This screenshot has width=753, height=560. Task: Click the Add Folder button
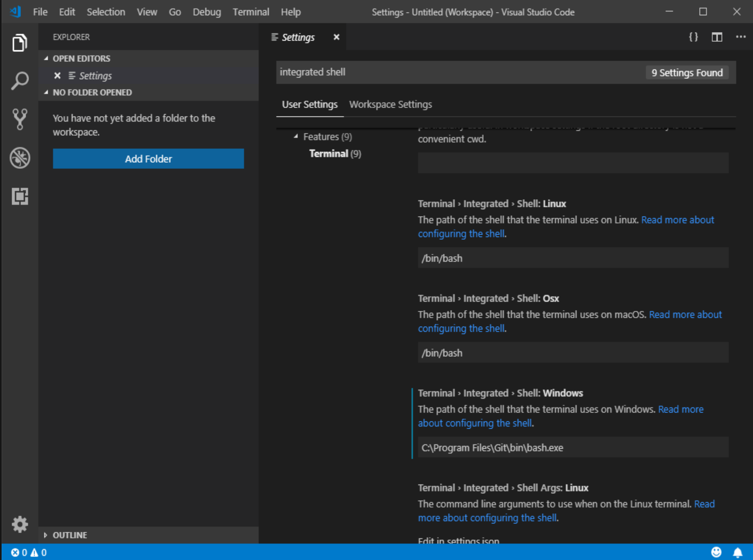pyautogui.click(x=148, y=159)
